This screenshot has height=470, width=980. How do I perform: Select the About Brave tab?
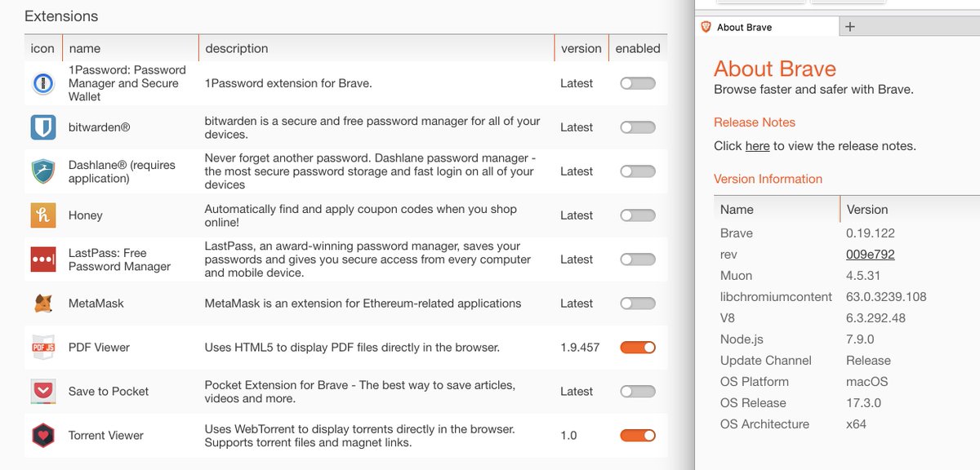coord(768,27)
